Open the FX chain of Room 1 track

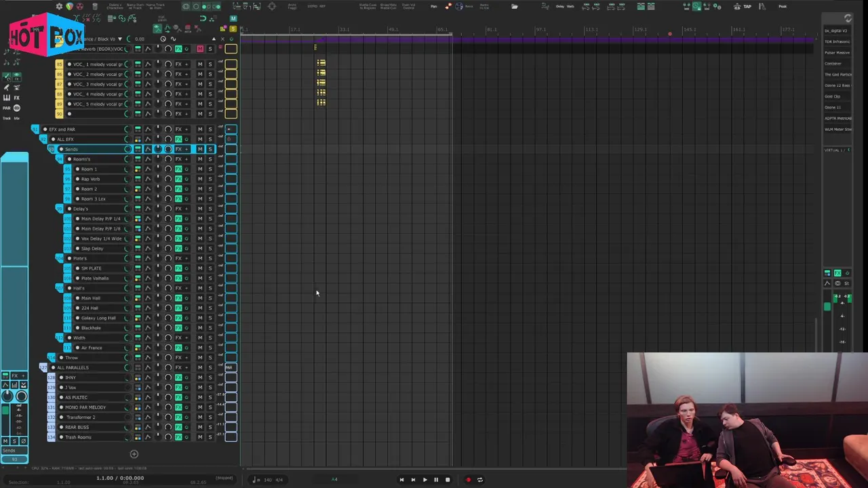coord(178,169)
